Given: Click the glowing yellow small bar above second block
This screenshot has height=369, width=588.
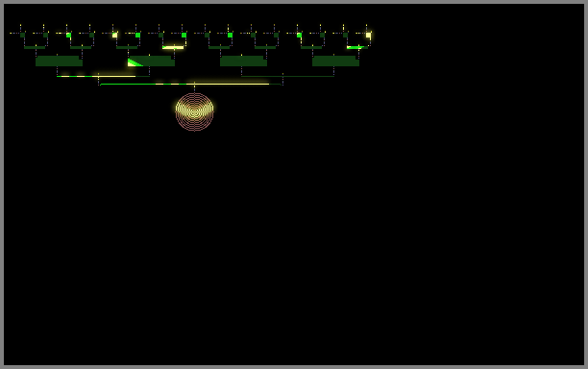Looking at the screenshot, I should tap(173, 48).
